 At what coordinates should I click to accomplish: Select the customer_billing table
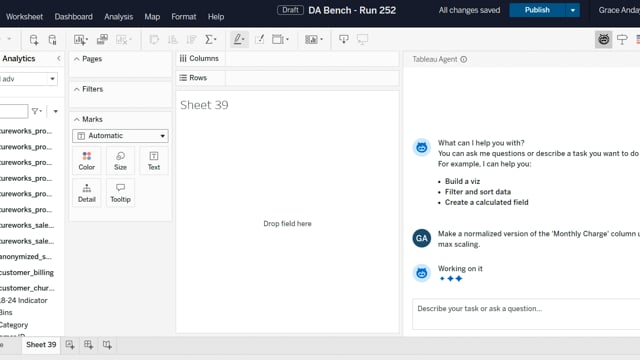tap(27, 273)
